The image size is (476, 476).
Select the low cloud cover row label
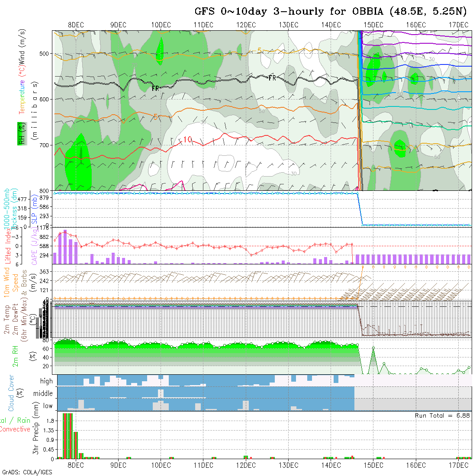[48, 406]
